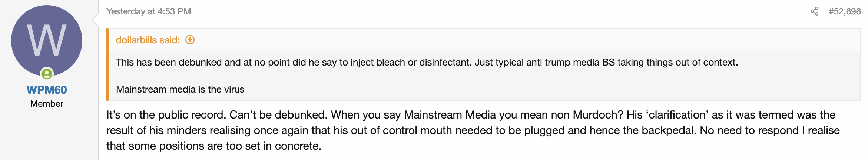Click the up-arrow icon after 'dollarbills said:'
The image size is (868, 160).
190,40
